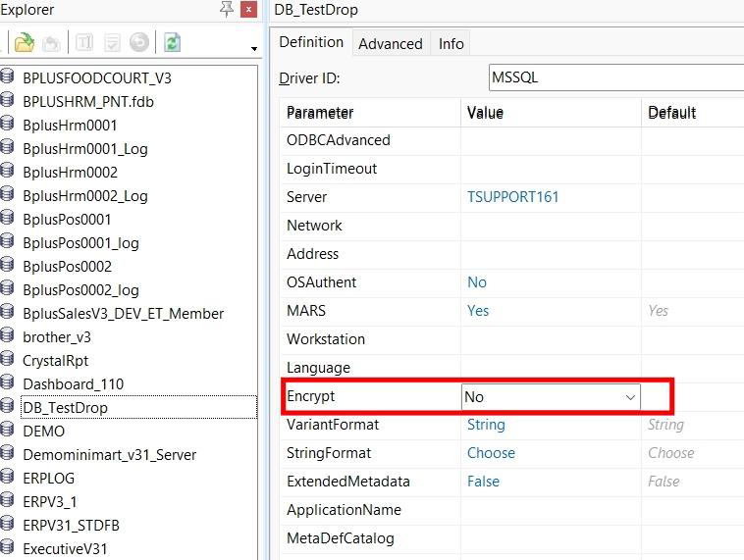The height and width of the screenshot is (560, 744).
Task: Select the Definition tab
Action: (311, 42)
